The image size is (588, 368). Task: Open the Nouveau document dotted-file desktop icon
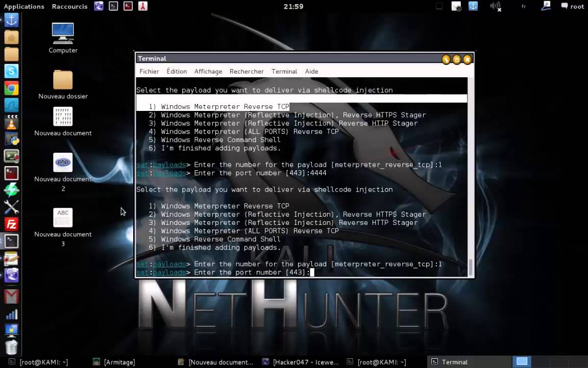click(63, 122)
